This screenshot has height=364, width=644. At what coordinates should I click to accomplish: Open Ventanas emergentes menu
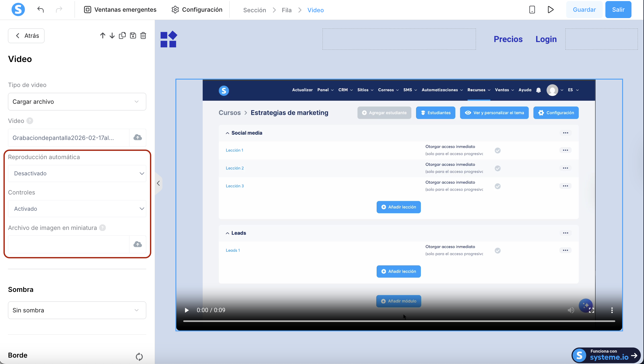point(120,10)
